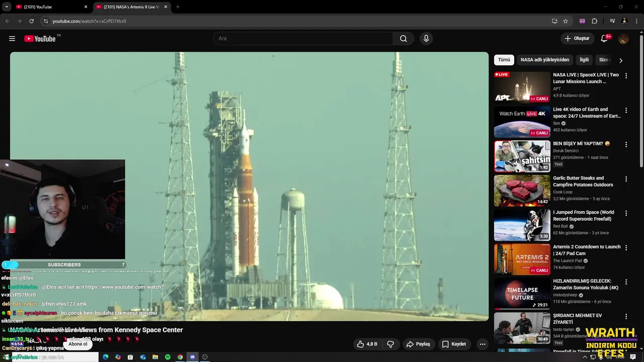This screenshot has height=362, width=644.
Task: Open the Chrome extensions puzzle icon
Action: point(595,21)
